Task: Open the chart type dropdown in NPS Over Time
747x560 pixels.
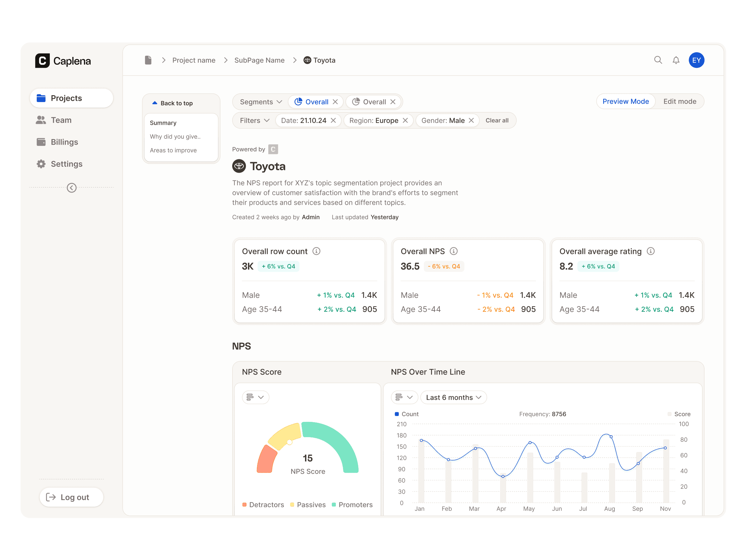Action: coord(404,397)
